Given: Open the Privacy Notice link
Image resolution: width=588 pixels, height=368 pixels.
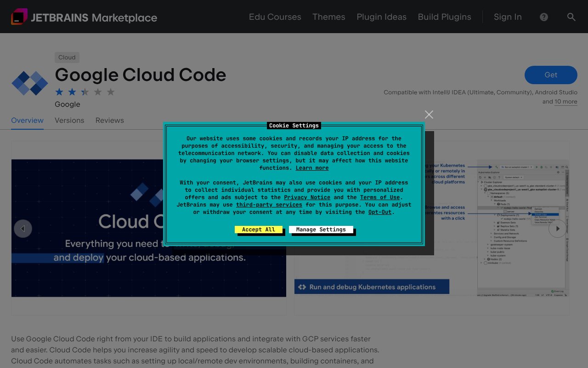Looking at the screenshot, I should point(307,197).
